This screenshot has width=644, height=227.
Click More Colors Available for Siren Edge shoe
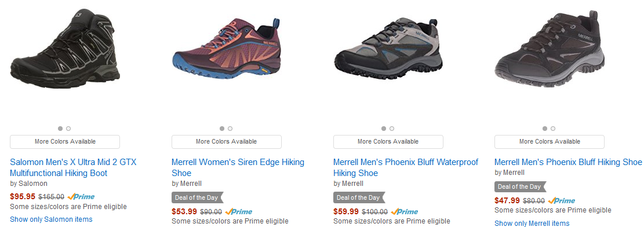(227, 142)
